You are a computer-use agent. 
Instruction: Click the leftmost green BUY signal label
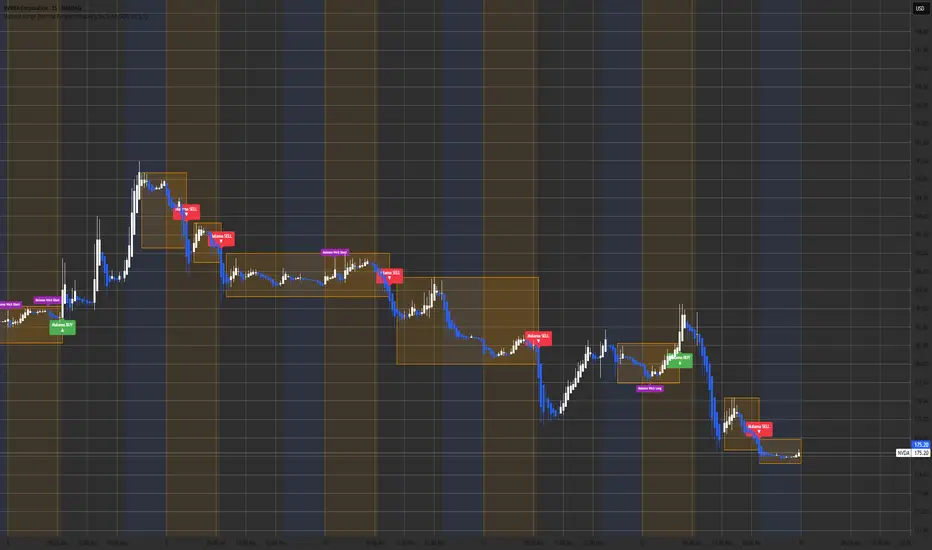62,327
